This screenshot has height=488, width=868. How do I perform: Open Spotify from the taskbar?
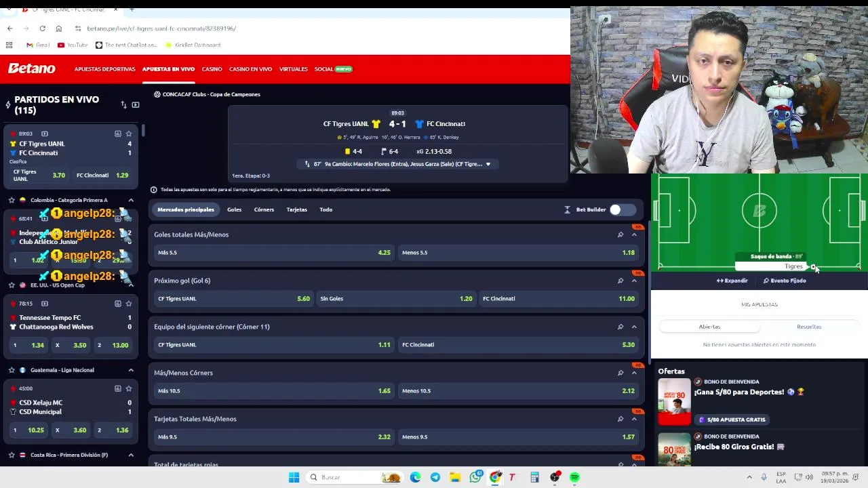(x=574, y=477)
